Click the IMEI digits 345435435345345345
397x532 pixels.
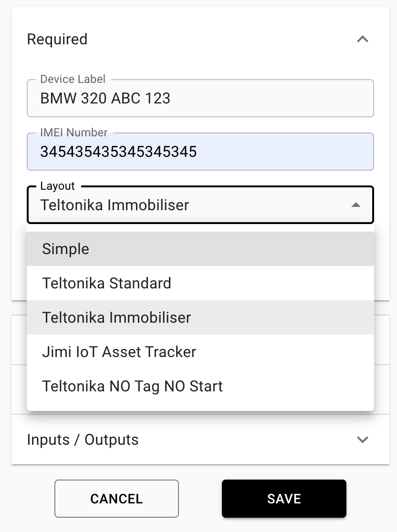118,152
